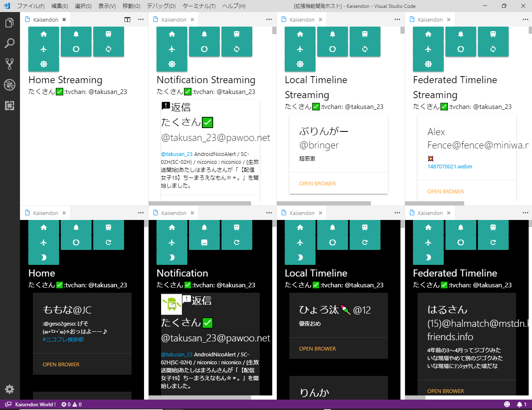Screen dimensions: 532x410
Task: Click home icon in Home Streaming pane
Action: (44, 34)
